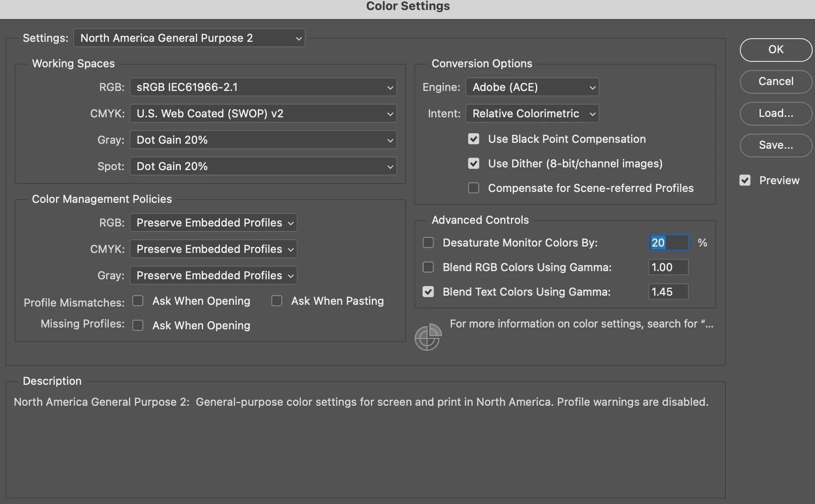Enable Ask When Pasting for profile mismatches

pyautogui.click(x=277, y=301)
